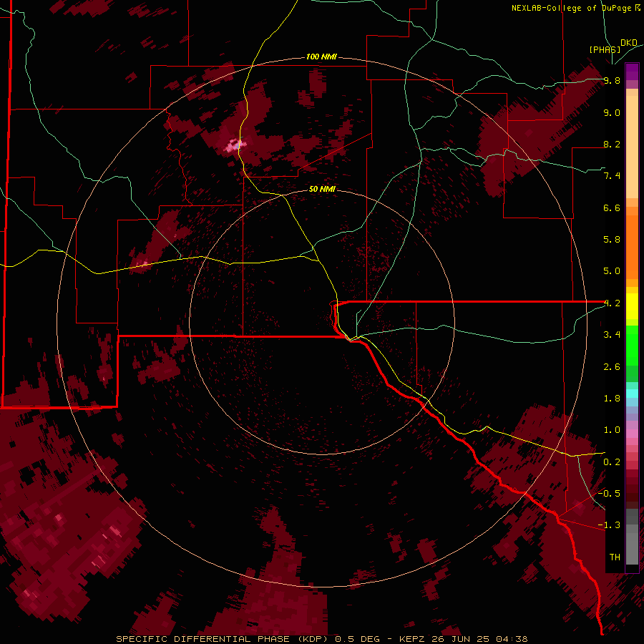The image size is (644, 644).
Task: Click the SPECIFIC DIFFERENTIAL PHASE (KDP) caption
Action: [224, 639]
